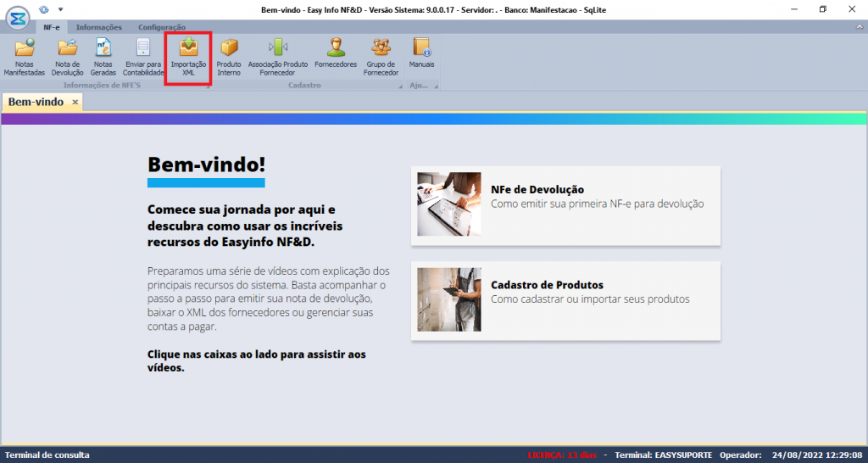Click Terminal de consulta status text
The image size is (868, 463).
(x=47, y=455)
